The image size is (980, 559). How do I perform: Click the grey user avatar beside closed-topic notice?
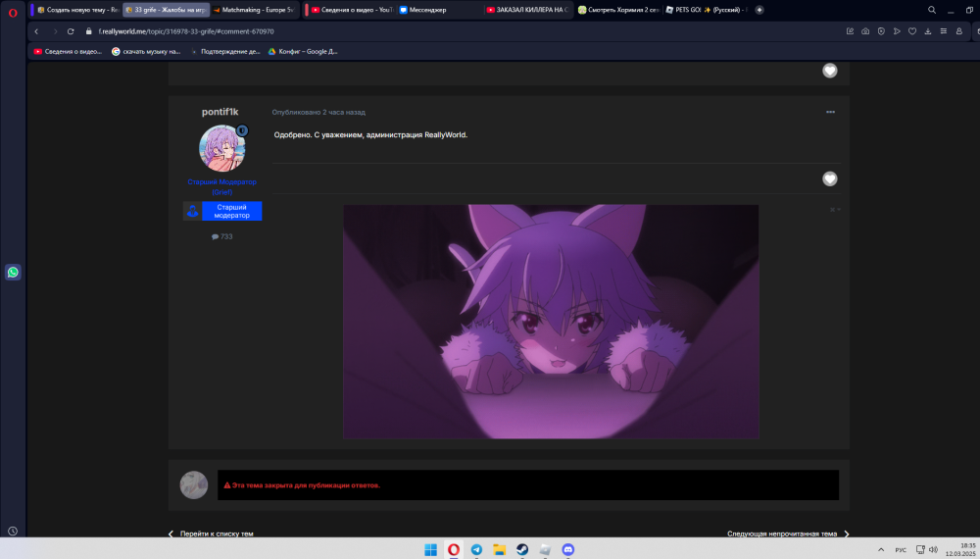[x=194, y=485]
